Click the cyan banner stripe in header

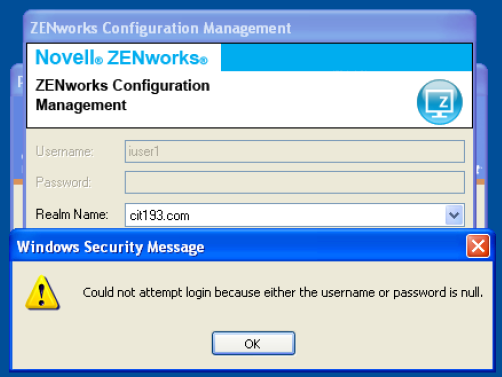pos(346,57)
